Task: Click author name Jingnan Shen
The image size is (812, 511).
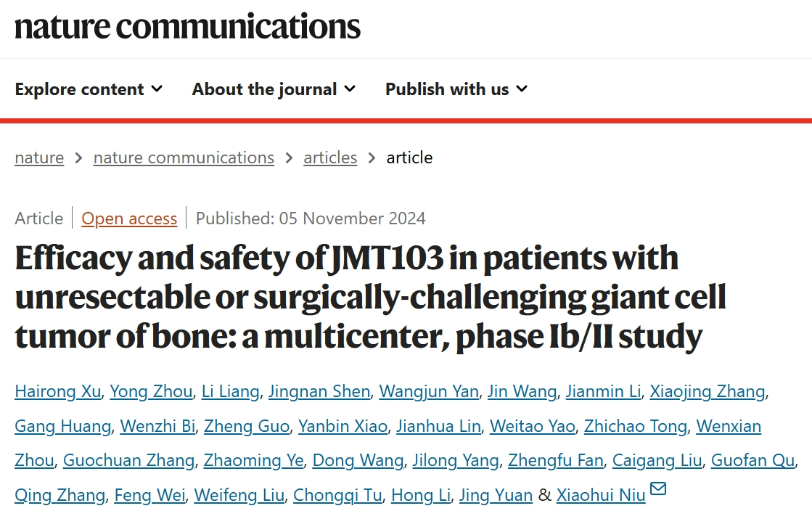Action: (319, 392)
